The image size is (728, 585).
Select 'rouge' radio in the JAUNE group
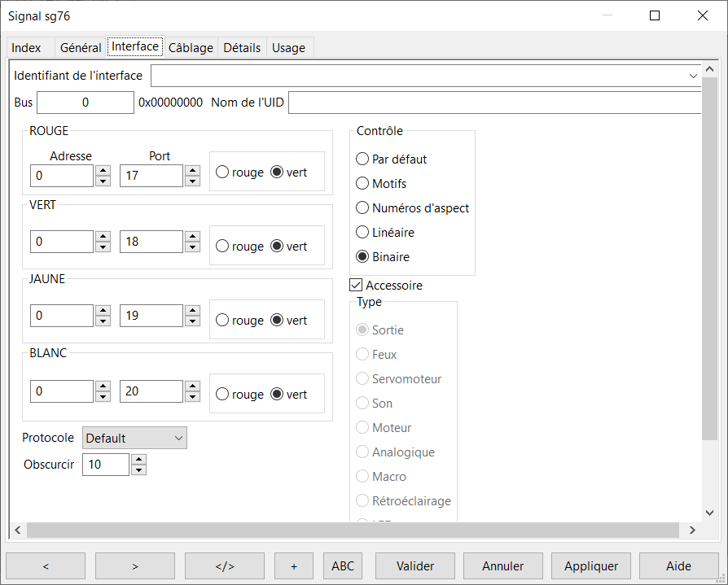pyautogui.click(x=222, y=321)
